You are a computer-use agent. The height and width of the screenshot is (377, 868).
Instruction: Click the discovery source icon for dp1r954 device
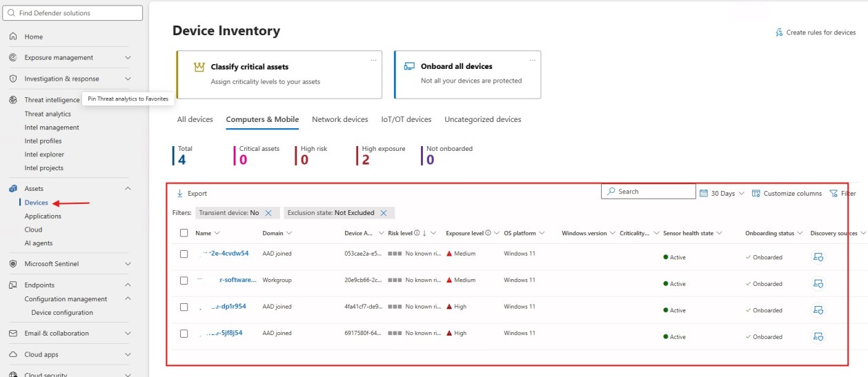click(818, 309)
